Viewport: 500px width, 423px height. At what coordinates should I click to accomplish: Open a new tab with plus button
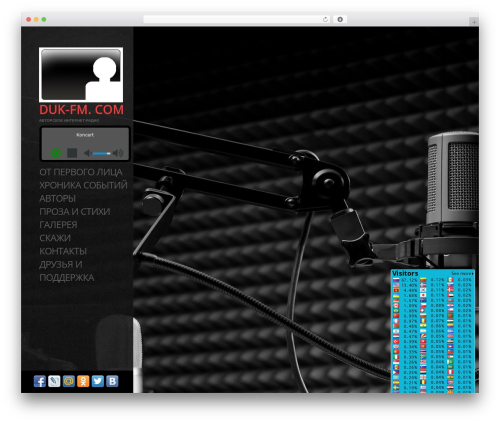[x=474, y=22]
